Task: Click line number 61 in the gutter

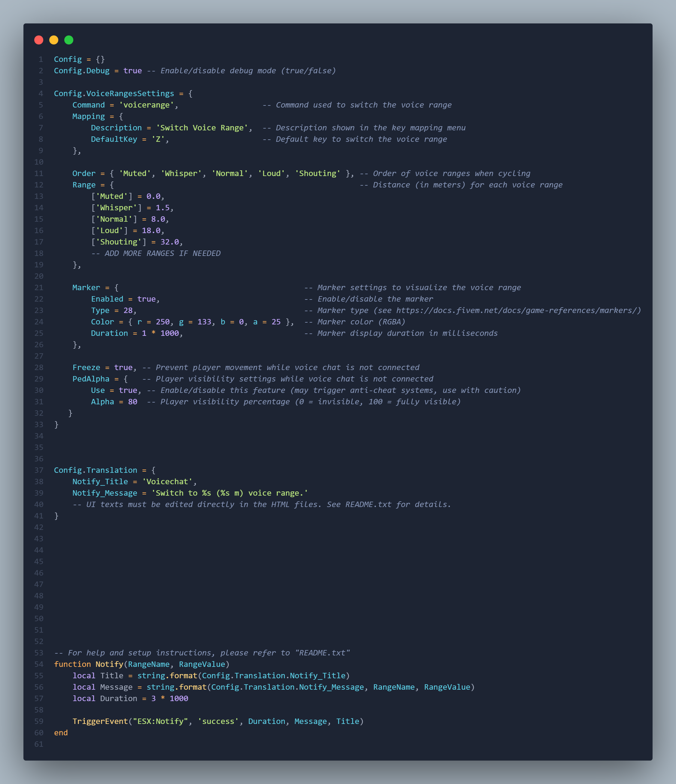Action: coord(39,744)
